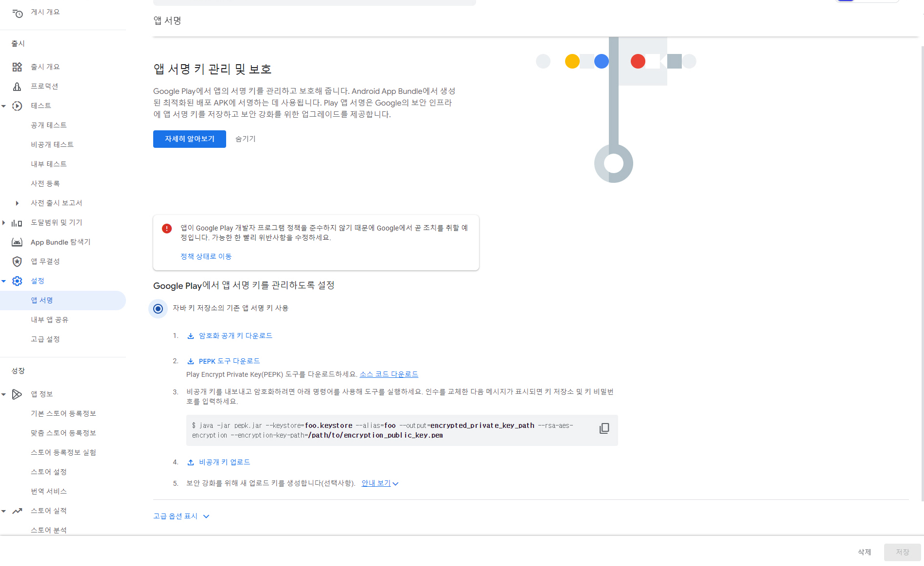The height and width of the screenshot is (566, 924).
Task: Click the disabled 저장 button
Action: (x=903, y=552)
